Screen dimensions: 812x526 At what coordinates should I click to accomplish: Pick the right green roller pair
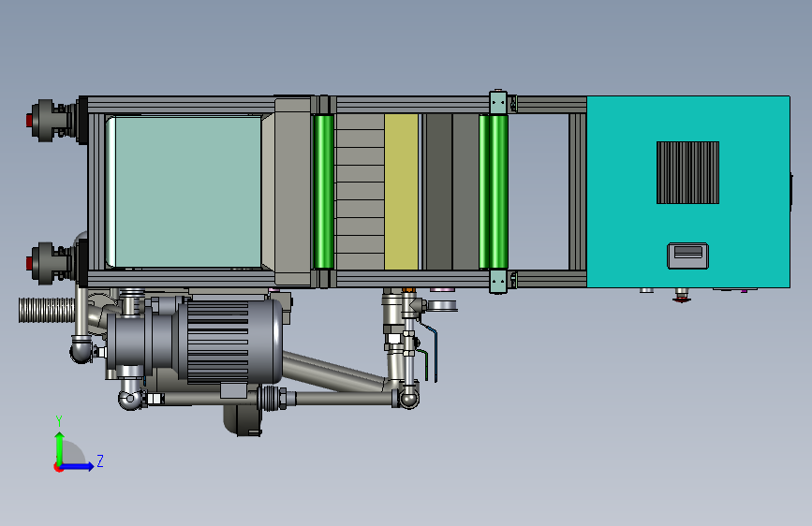[494, 192]
